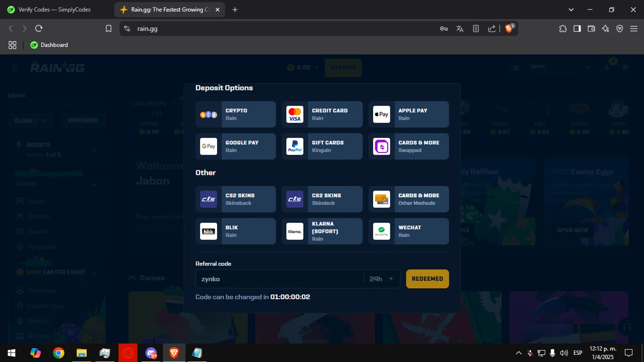Open Leo AI assistant icon

coord(605,28)
